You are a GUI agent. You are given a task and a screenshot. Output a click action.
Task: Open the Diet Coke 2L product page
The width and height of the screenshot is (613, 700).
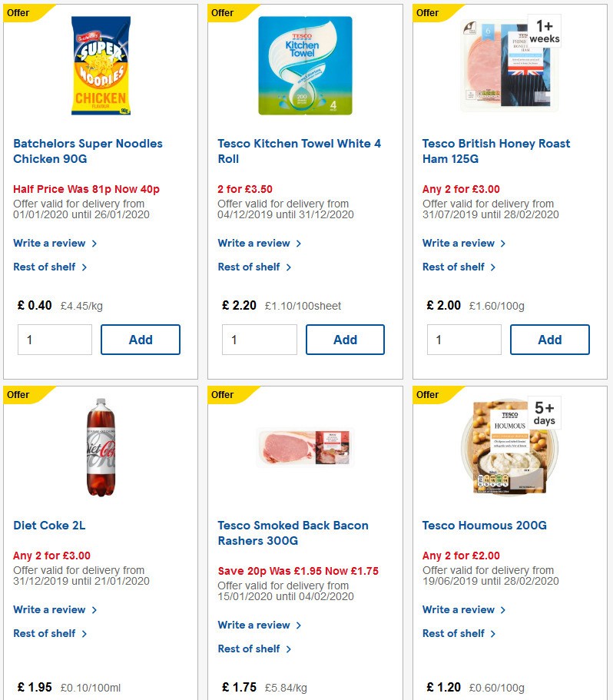pyautogui.click(x=48, y=526)
